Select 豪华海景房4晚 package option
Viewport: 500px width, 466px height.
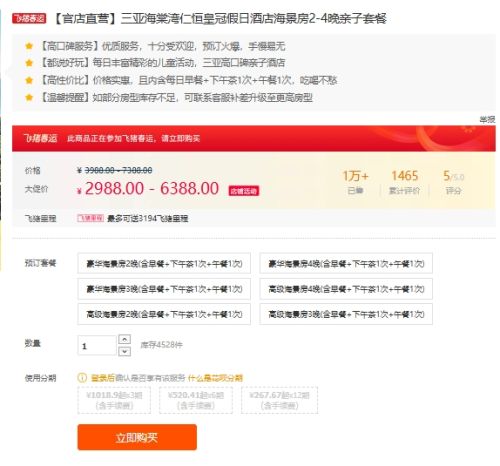[346, 263]
